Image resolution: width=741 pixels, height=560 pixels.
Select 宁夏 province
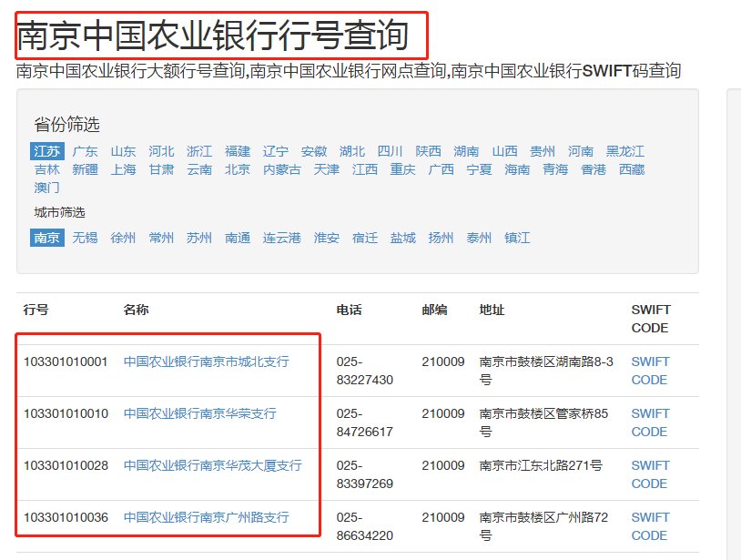click(479, 169)
